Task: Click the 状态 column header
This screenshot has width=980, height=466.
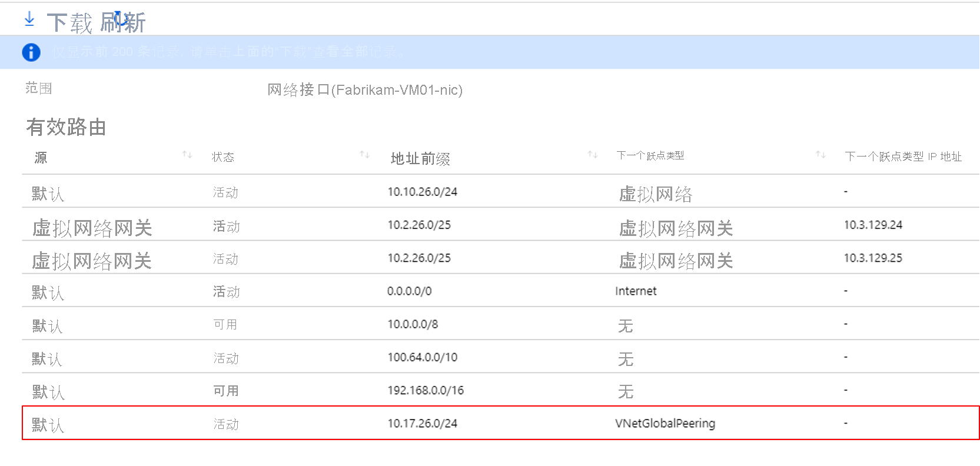Action: 223,157
